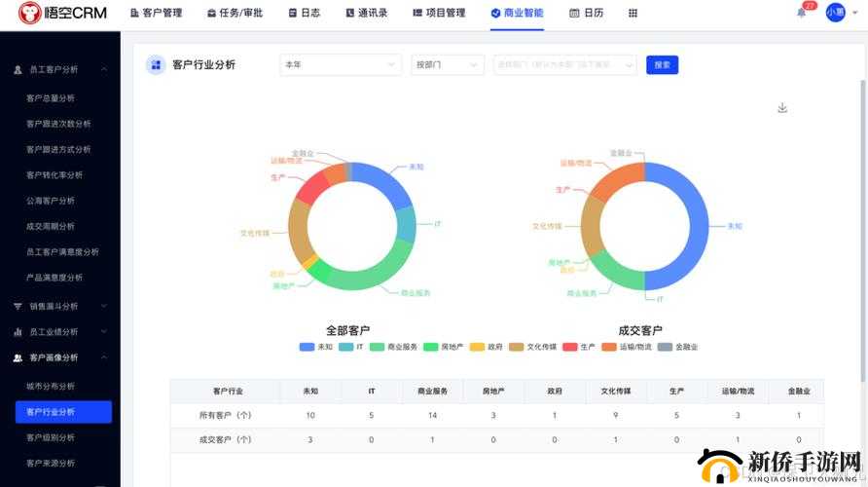Open the app grid launcher icon
This screenshot has height=487, width=868.
pos(633,13)
